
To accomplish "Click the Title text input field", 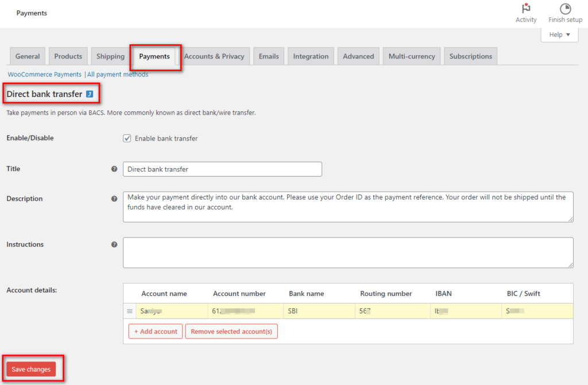I will 222,169.
